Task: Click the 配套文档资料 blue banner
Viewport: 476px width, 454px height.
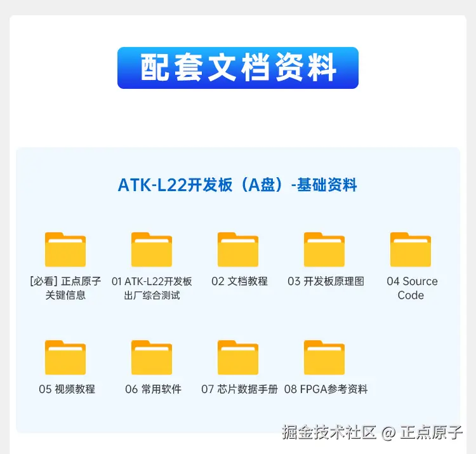Action: pos(238,68)
